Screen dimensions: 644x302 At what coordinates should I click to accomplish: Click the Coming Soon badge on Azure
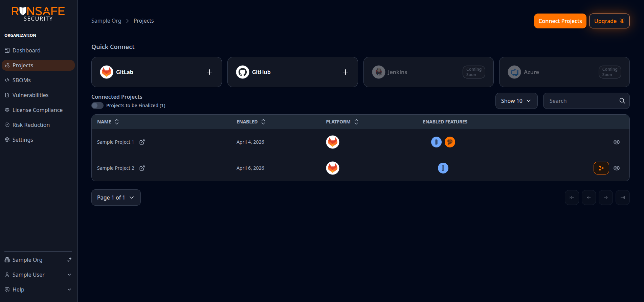[610, 72]
